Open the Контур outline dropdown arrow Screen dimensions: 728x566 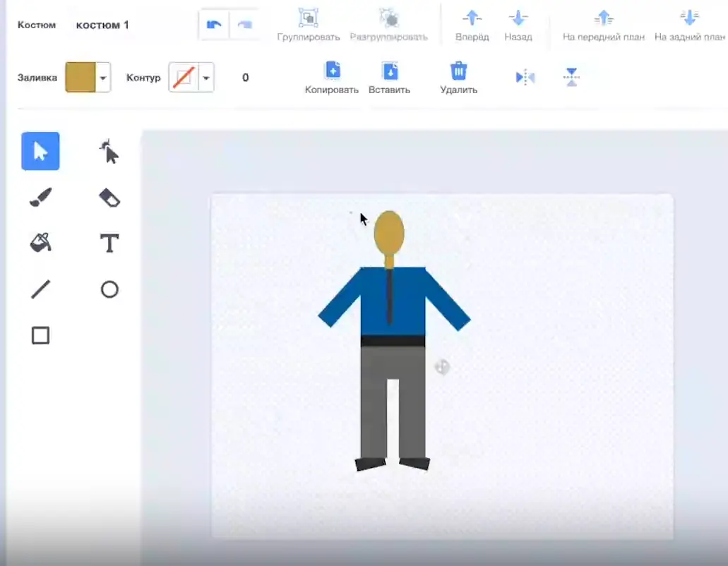pyautogui.click(x=206, y=78)
